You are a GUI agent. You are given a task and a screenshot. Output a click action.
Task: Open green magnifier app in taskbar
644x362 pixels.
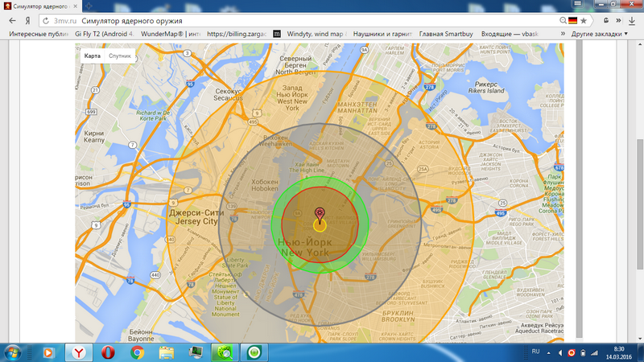coord(225,352)
